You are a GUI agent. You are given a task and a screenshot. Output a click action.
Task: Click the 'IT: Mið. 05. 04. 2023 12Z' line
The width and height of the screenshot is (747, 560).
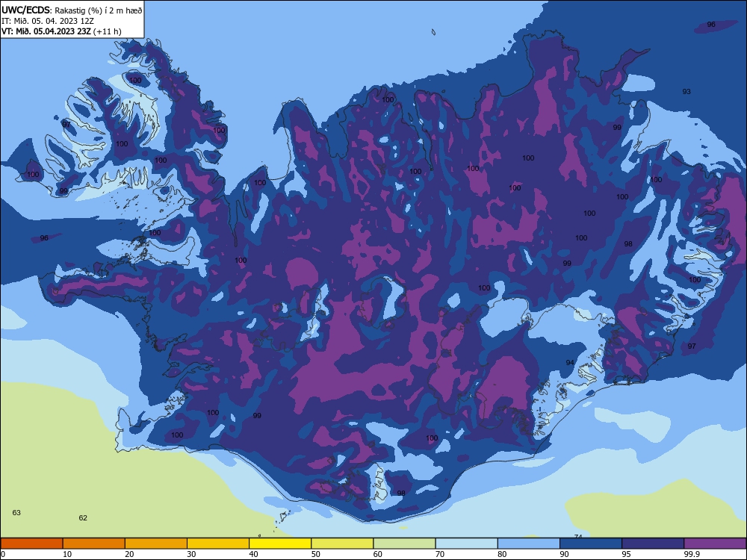[48, 21]
